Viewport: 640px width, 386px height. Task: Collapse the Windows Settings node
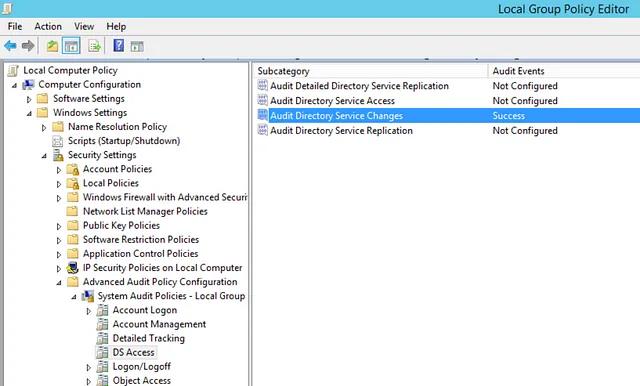coord(29,113)
